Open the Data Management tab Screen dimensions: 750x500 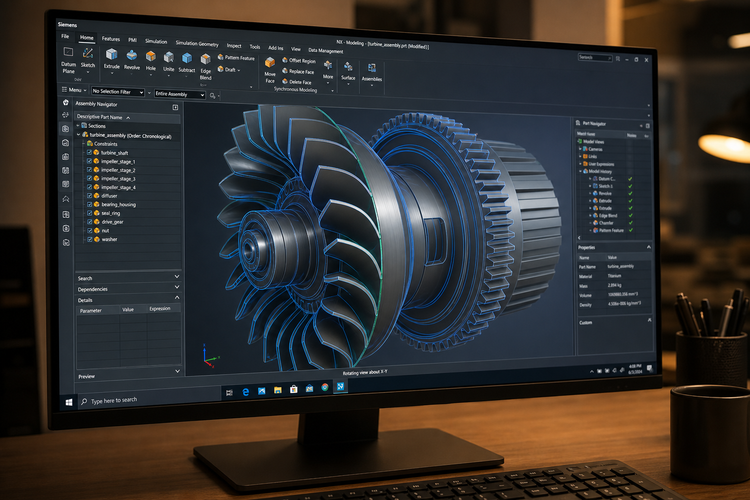pyautogui.click(x=325, y=50)
